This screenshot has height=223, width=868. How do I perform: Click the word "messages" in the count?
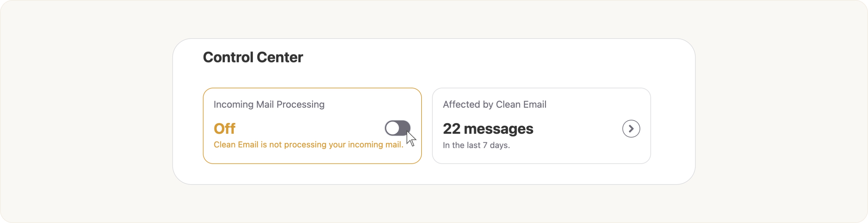tap(498, 129)
